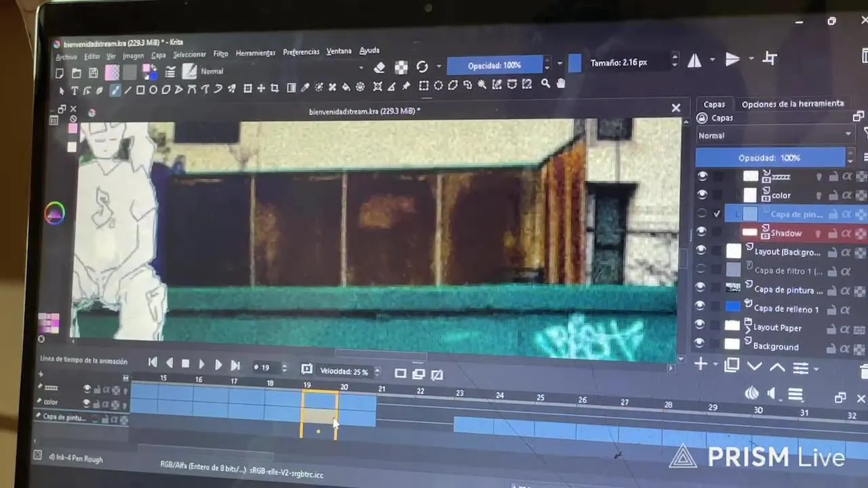
Task: Hide the Shadow layer
Action: pos(703,232)
